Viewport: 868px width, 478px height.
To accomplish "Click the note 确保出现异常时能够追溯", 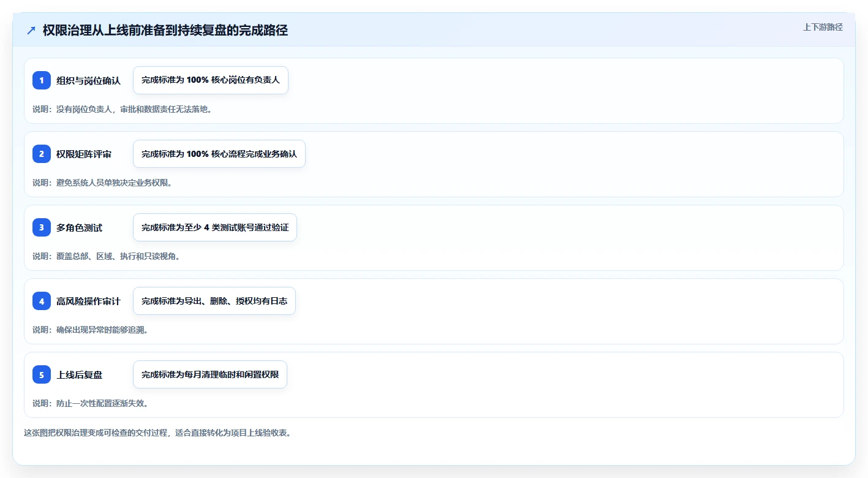I will (x=91, y=330).
